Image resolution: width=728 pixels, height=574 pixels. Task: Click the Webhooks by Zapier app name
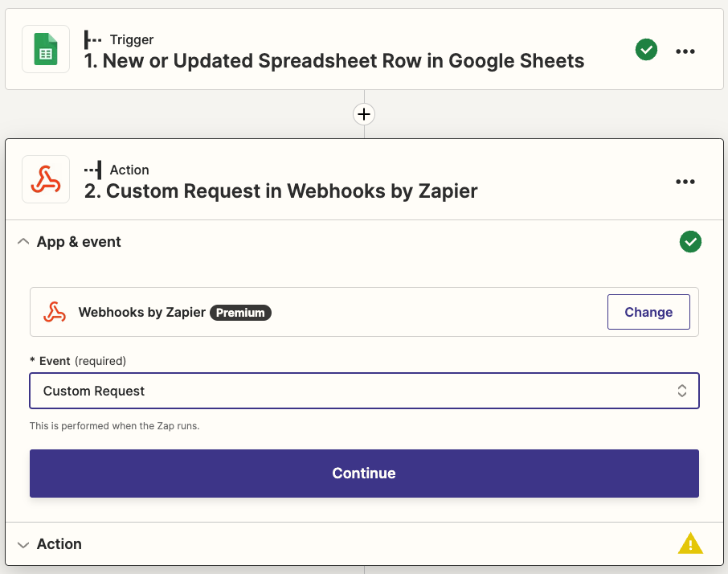tap(141, 313)
